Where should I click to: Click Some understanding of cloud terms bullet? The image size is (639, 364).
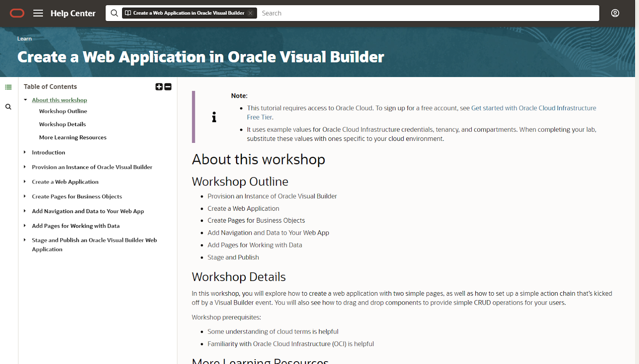tap(273, 332)
